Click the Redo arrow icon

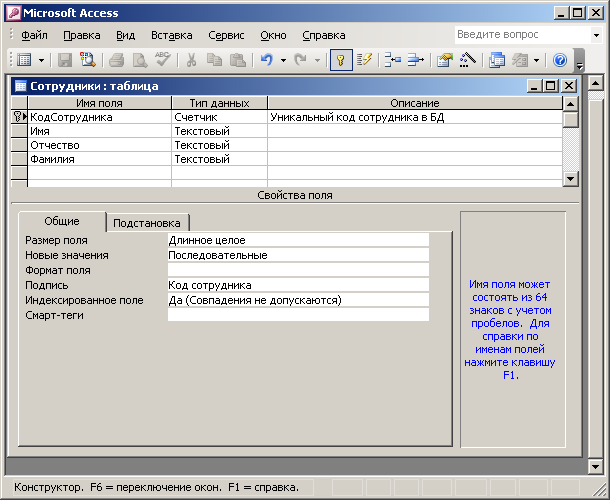(300, 60)
